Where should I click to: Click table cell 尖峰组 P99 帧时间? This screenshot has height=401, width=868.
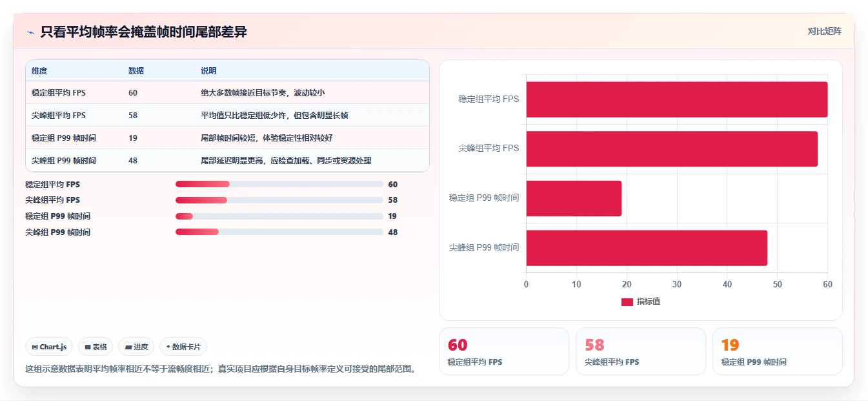click(x=64, y=161)
